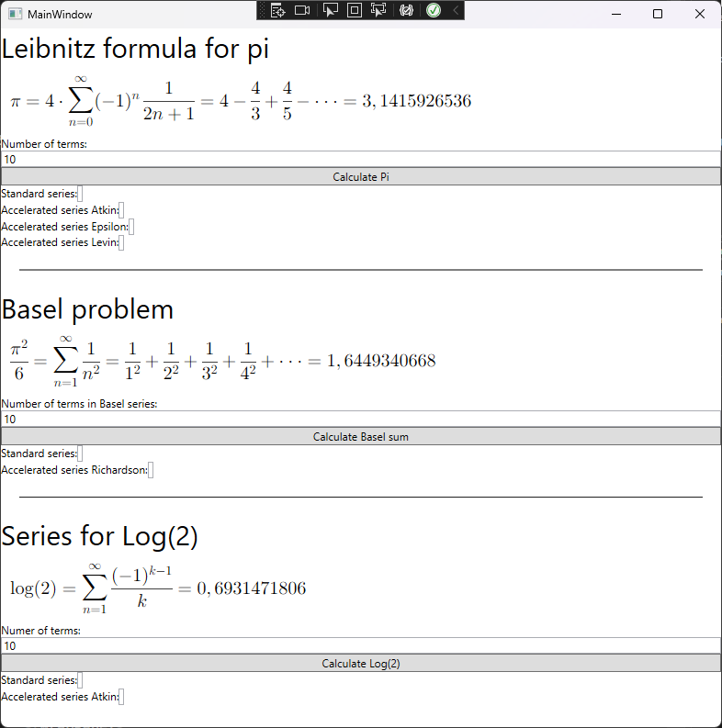Toggle the Display Layout Adorners icon

(355, 10)
